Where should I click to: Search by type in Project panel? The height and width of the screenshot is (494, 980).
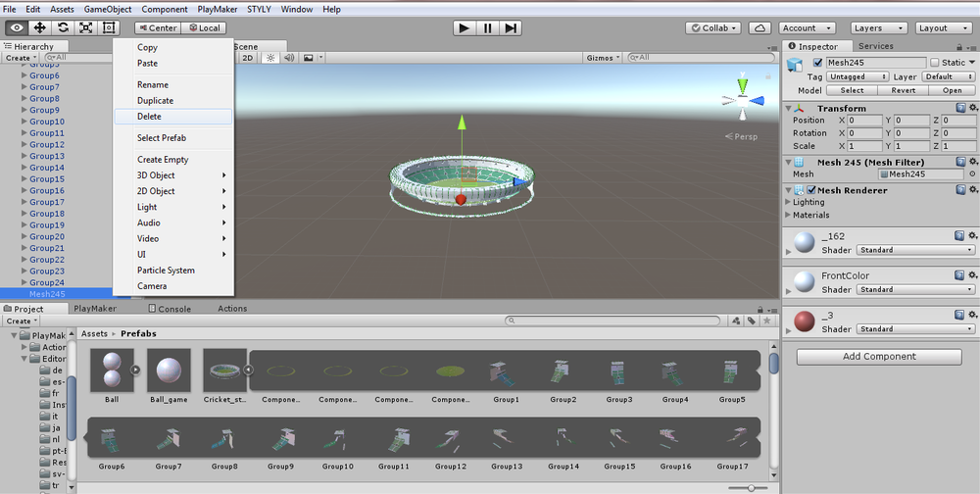click(736, 321)
